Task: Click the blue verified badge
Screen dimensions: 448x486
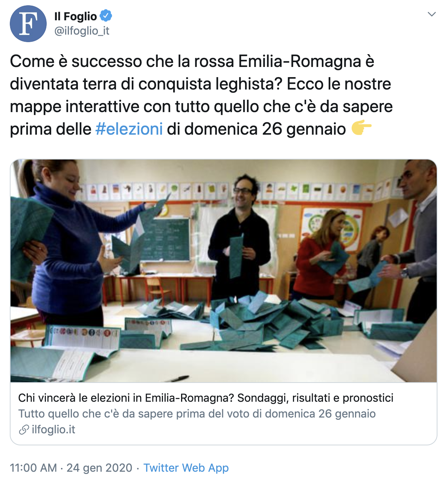Action: click(106, 16)
